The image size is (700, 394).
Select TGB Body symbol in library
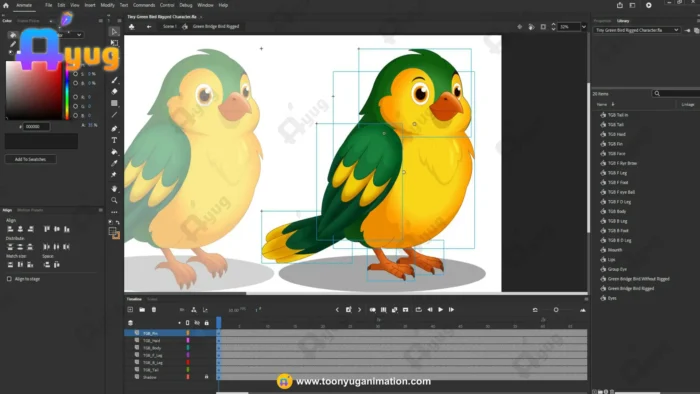click(617, 212)
